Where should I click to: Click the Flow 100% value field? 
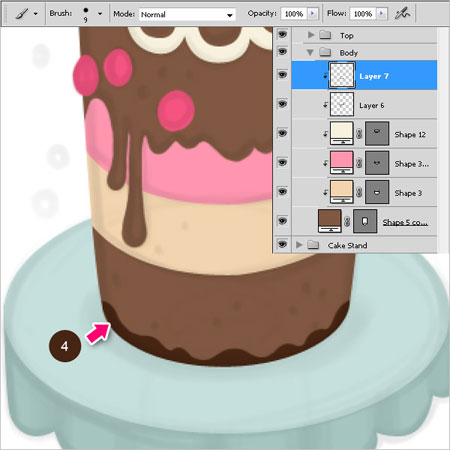coord(363,14)
